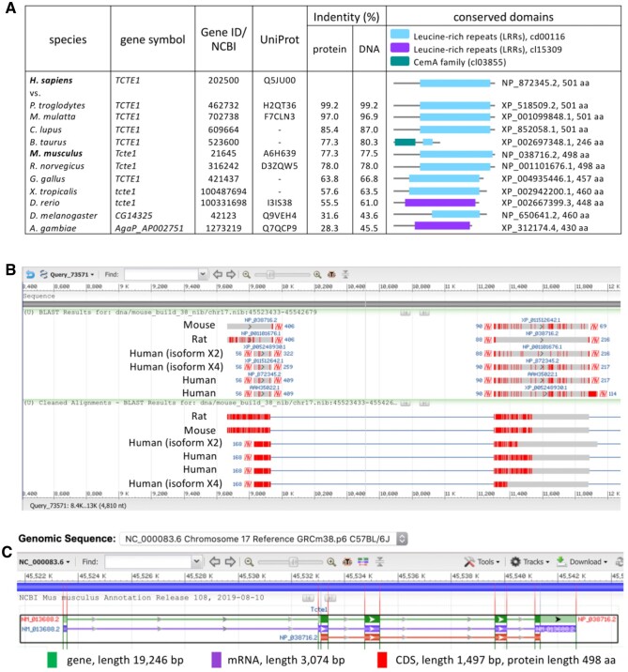
Task: Click the Find field in the Query_73571 viewer
Action: pos(161,274)
